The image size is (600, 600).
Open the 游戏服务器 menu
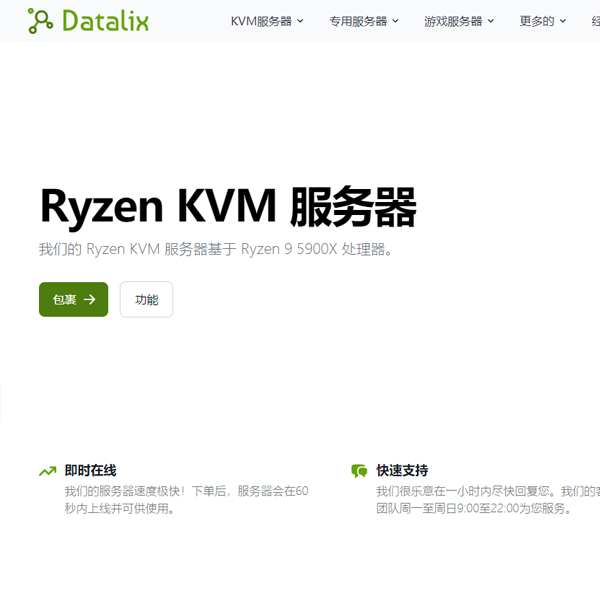(459, 21)
